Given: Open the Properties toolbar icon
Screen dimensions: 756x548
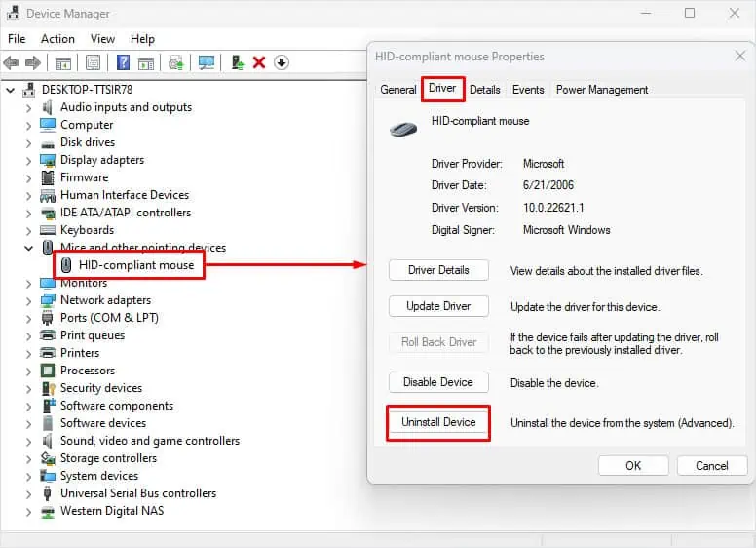Looking at the screenshot, I should tap(94, 62).
